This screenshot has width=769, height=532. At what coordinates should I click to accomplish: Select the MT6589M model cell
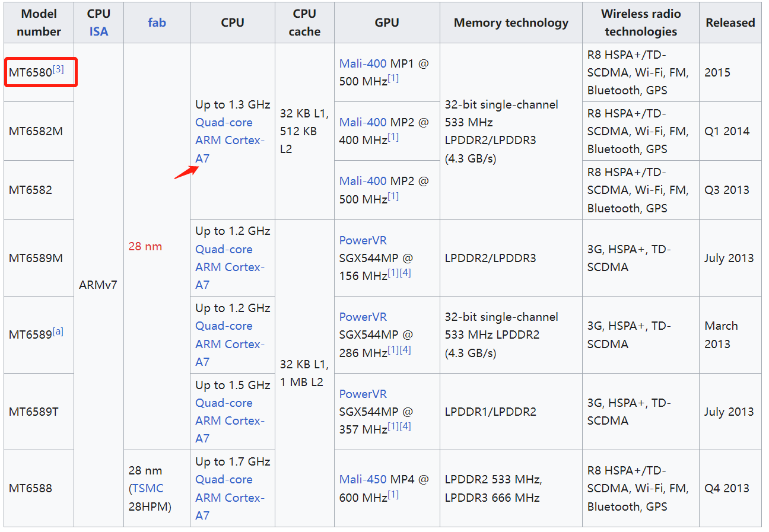pos(39,258)
